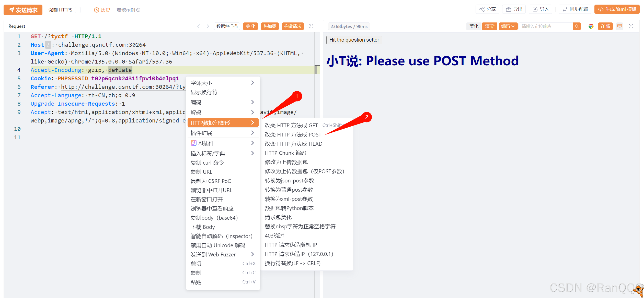Click the 发送请求 button
This screenshot has width=644, height=298.
[x=23, y=10]
